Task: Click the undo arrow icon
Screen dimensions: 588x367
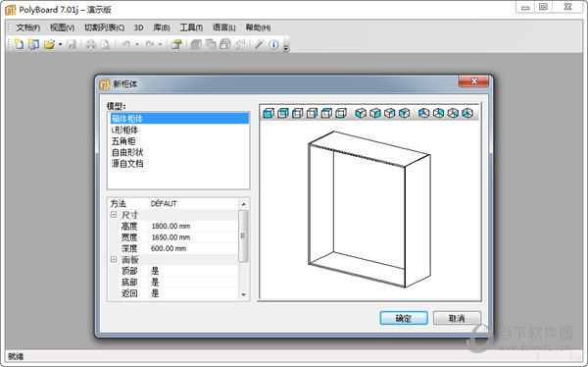Action: coord(126,44)
